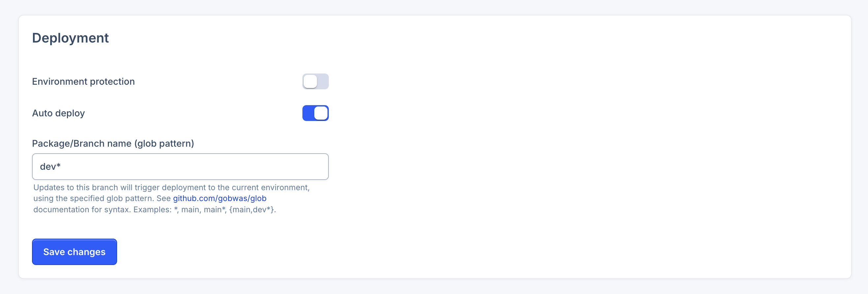
Task: Click the Environment protection label
Action: pos(83,81)
